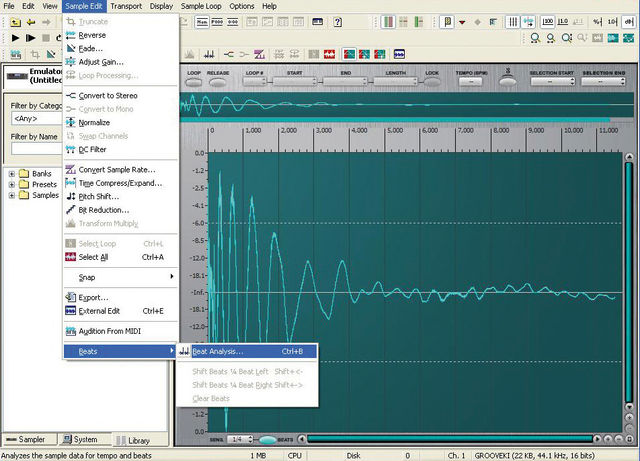
Task: Toggle the LOOP button above waveform
Action: (x=194, y=82)
